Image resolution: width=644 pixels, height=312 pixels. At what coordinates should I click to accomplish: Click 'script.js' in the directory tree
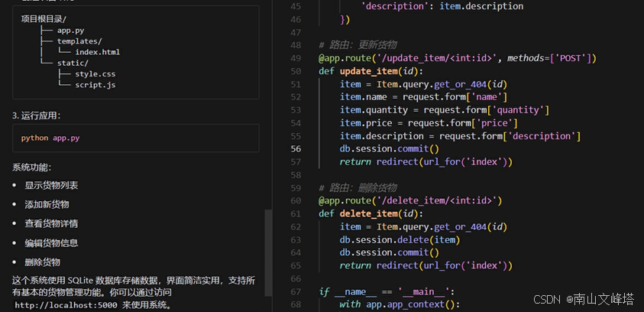pyautogui.click(x=95, y=85)
